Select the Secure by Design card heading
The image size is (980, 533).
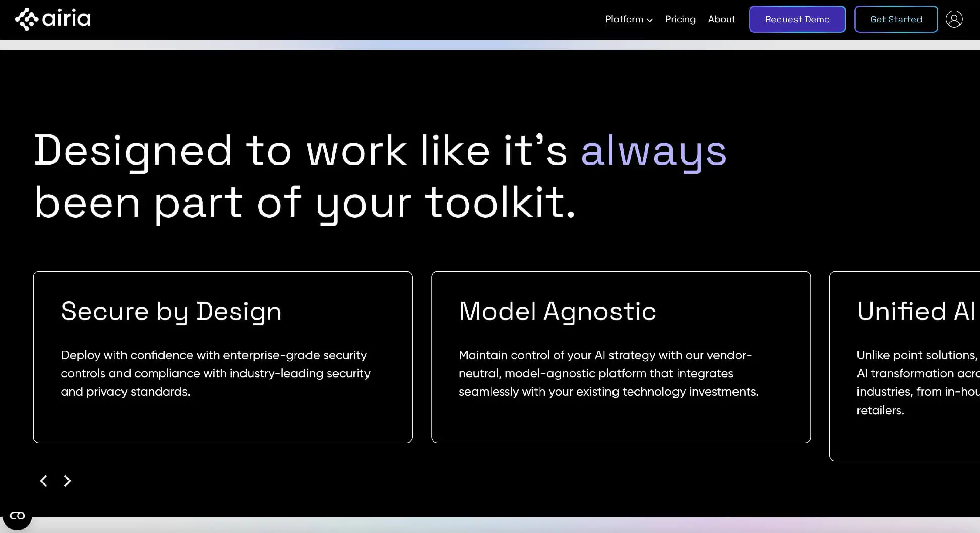click(171, 311)
